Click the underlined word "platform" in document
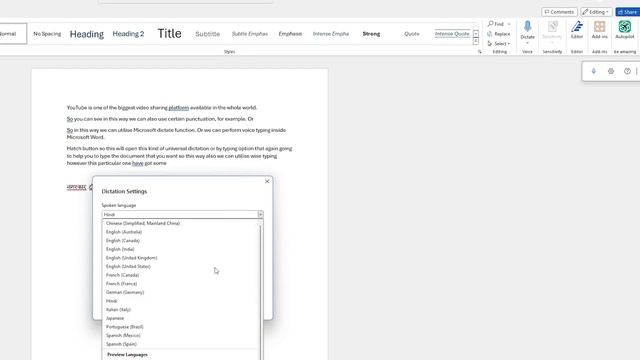This screenshot has width=640, height=360. 178,108
